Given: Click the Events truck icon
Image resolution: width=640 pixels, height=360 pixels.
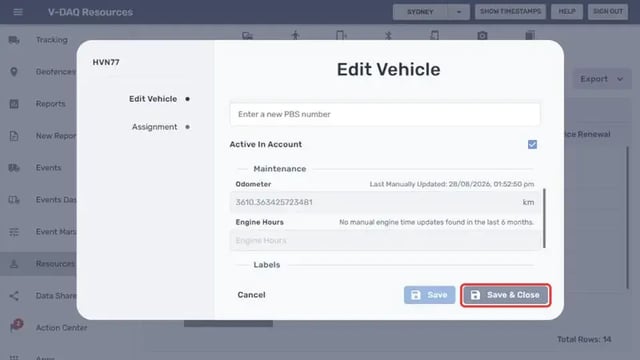Looking at the screenshot, I should coord(14,168).
